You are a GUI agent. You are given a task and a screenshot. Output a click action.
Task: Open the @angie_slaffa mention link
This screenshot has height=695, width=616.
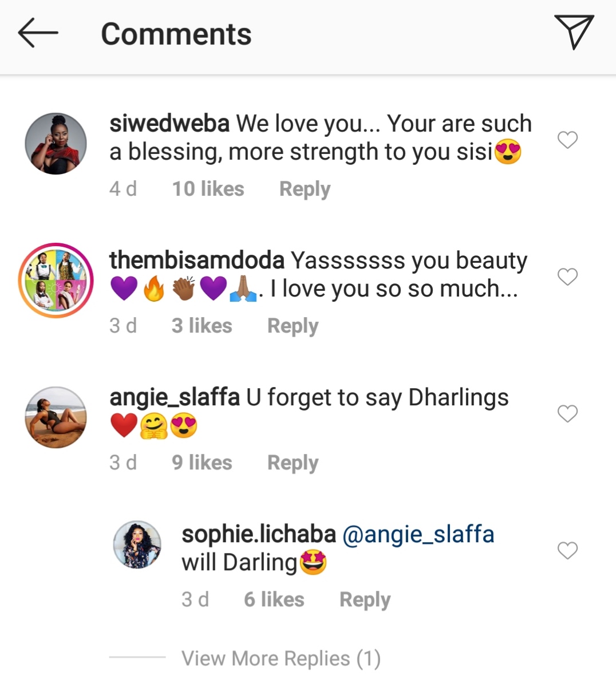coord(418,534)
